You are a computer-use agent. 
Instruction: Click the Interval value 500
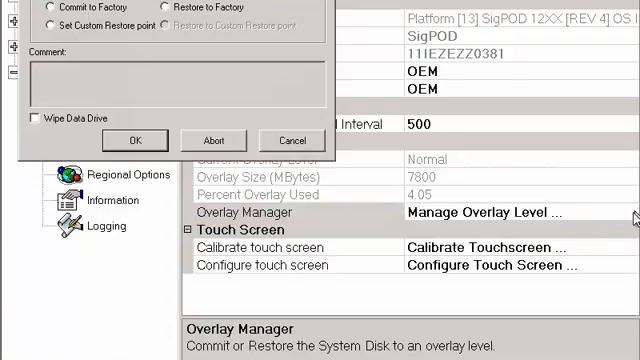point(419,124)
